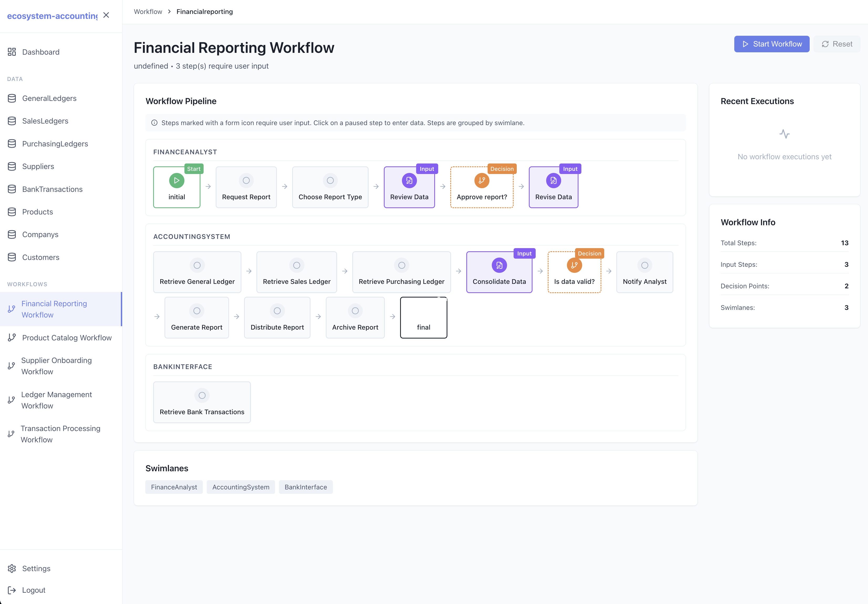Image resolution: width=868 pixels, height=604 pixels.
Task: Click the Consolidate Data form icon
Action: point(499,265)
